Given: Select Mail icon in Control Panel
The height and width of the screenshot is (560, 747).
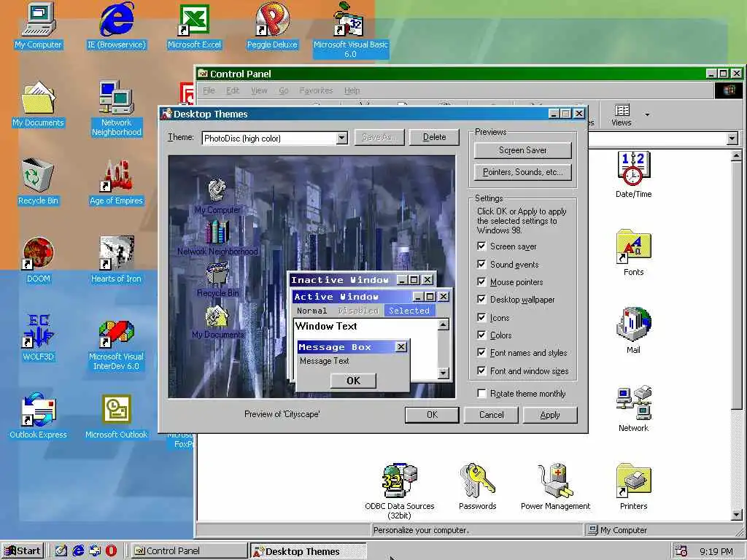Looking at the screenshot, I should (x=634, y=330).
